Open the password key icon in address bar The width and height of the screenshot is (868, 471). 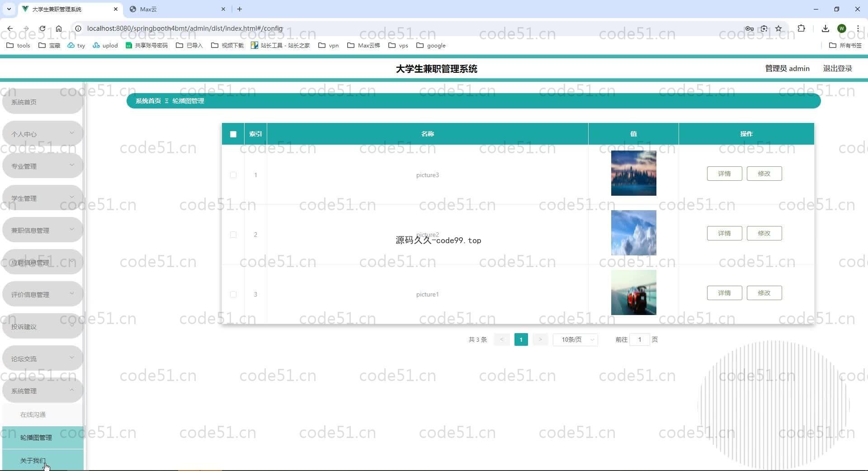tap(749, 28)
